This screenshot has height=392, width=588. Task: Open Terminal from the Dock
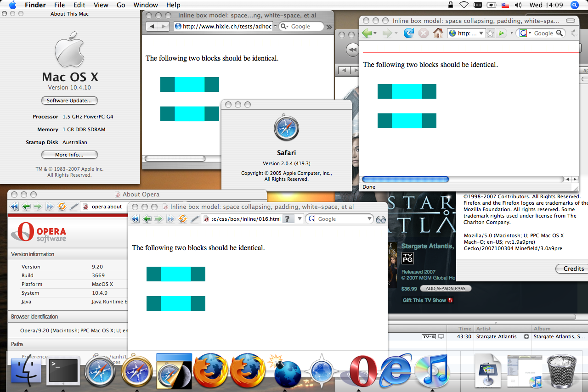pos(63,370)
